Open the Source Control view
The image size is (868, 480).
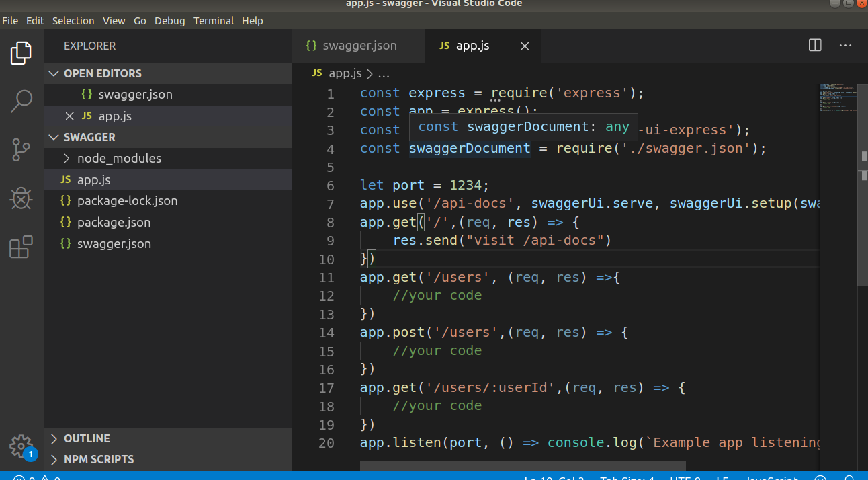click(x=21, y=149)
